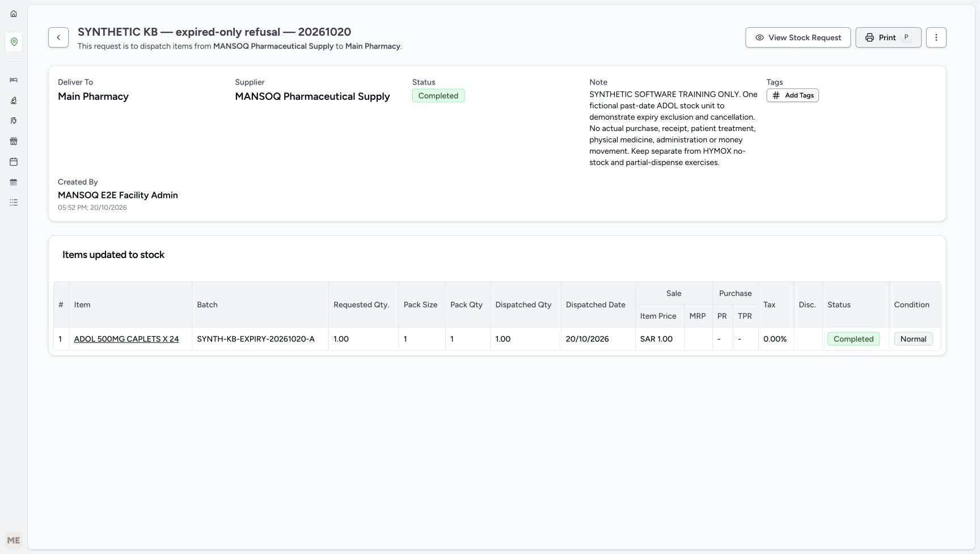This screenshot has width=980, height=554.
Task: Click the MRP column header
Action: pos(698,316)
